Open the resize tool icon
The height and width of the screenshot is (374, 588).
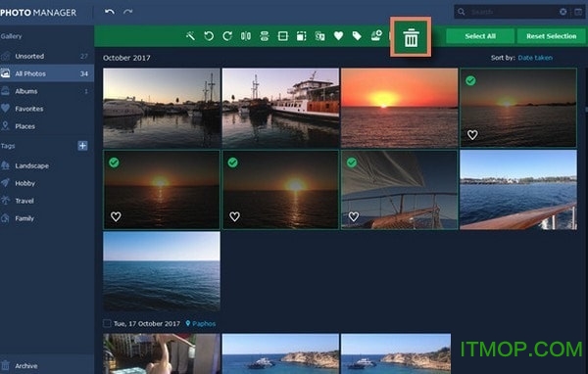point(302,36)
